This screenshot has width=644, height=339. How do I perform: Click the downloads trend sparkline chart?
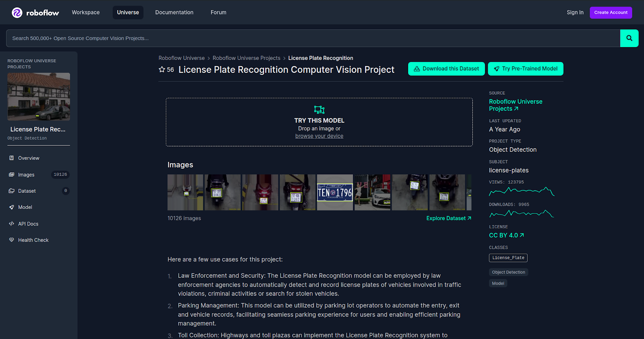point(522,214)
